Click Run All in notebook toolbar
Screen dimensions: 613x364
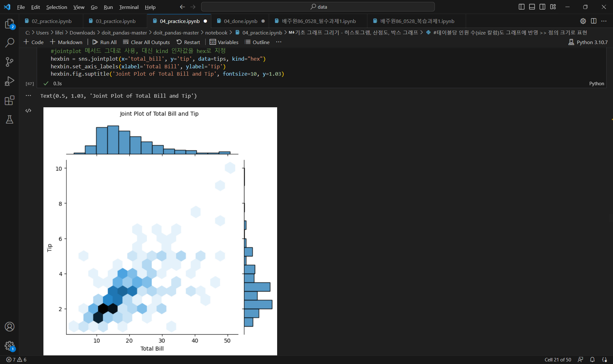point(104,42)
